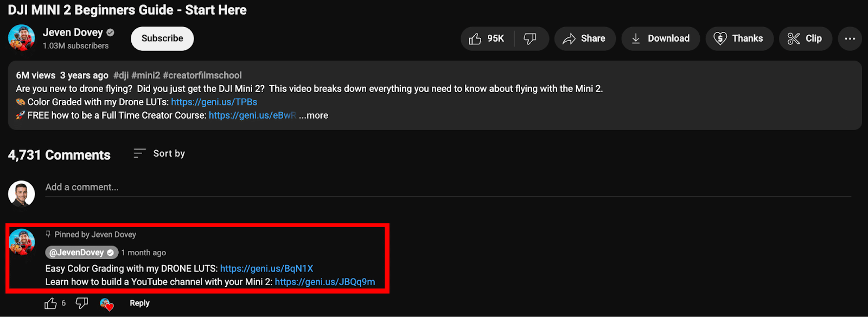Open the Sort by comments dropdown
The image size is (868, 317).
pyautogui.click(x=159, y=153)
